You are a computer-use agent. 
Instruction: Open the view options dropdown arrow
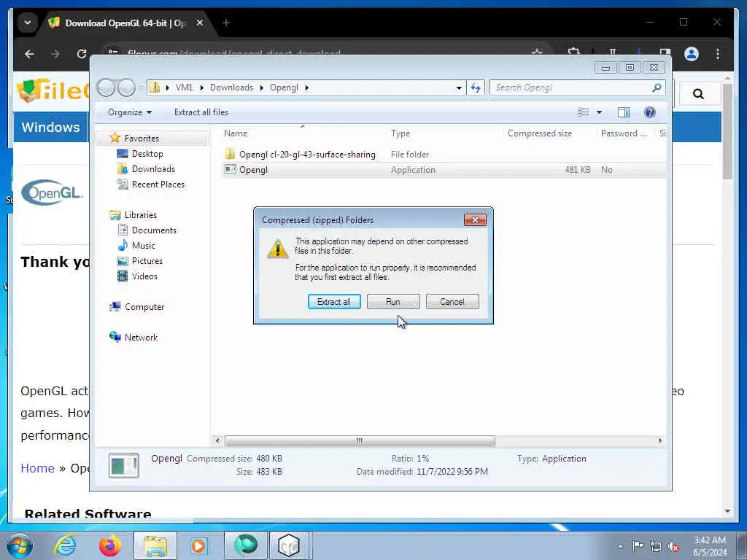tap(599, 112)
